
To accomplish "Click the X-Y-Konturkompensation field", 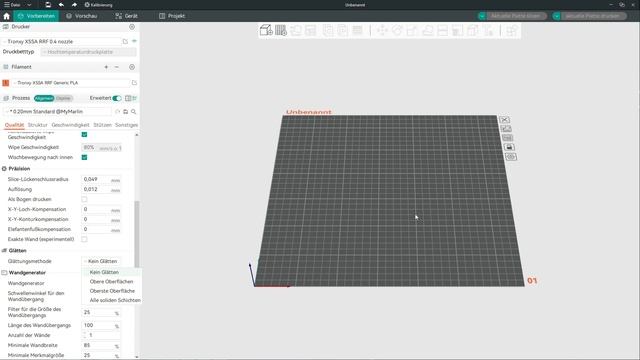I will click(102, 220).
